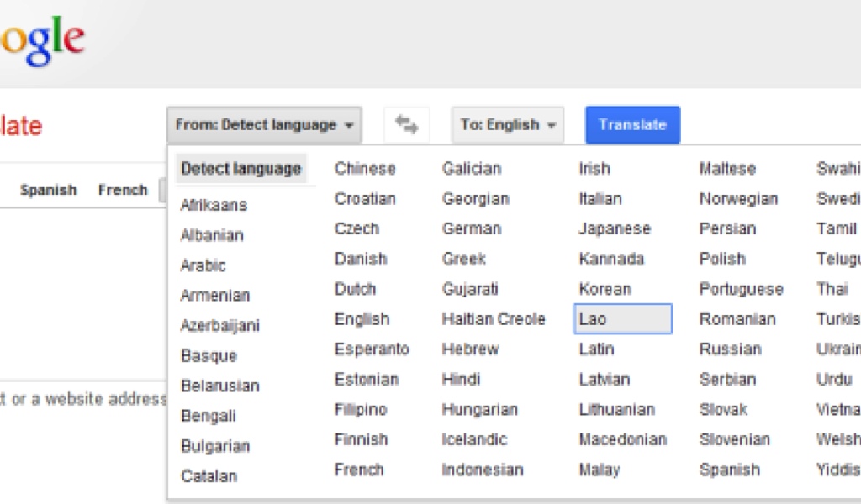Screen dimensions: 861x504
Task: Choose Indonesian in the language menu
Action: click(x=483, y=470)
